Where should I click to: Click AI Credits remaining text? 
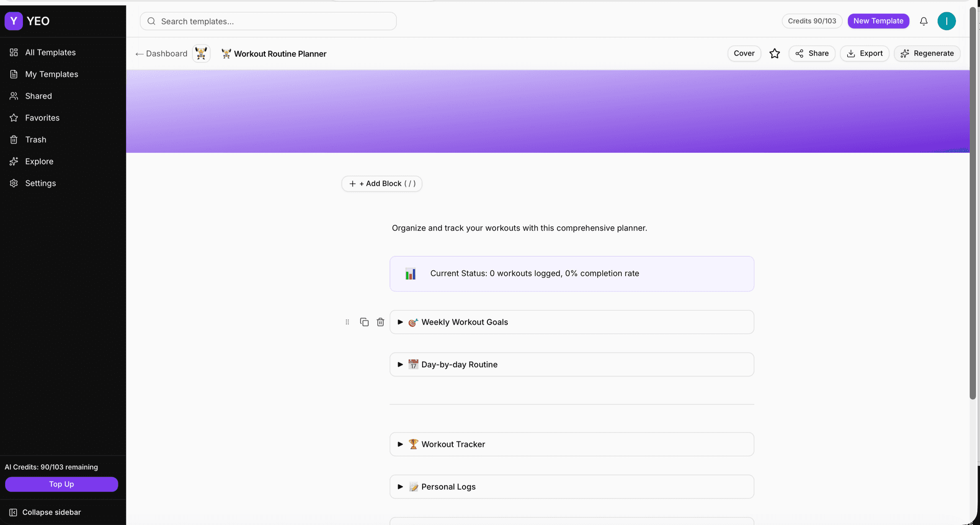51,467
